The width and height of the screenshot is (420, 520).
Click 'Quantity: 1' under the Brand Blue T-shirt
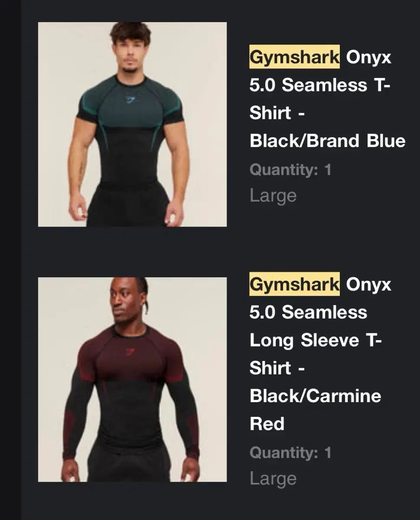[290, 169]
